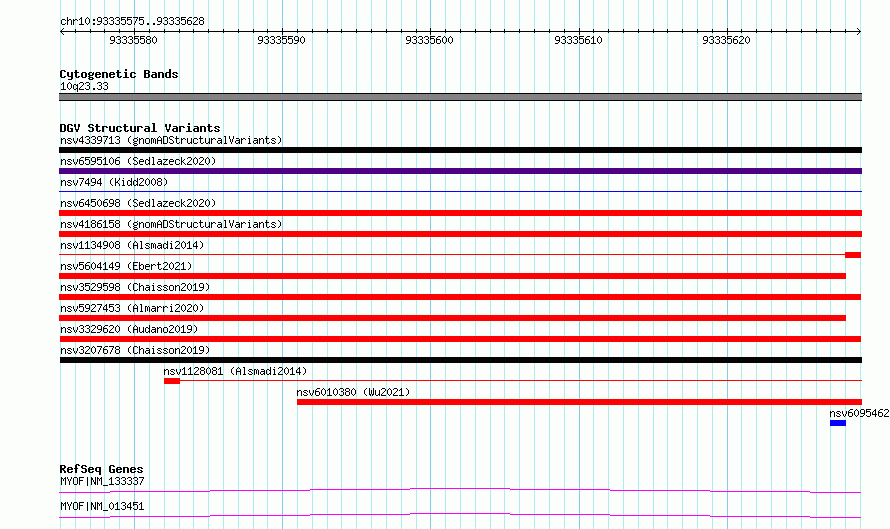Image resolution: width=890 pixels, height=529 pixels.
Task: Click the ruler's right arrow end
Action: click(x=859, y=32)
